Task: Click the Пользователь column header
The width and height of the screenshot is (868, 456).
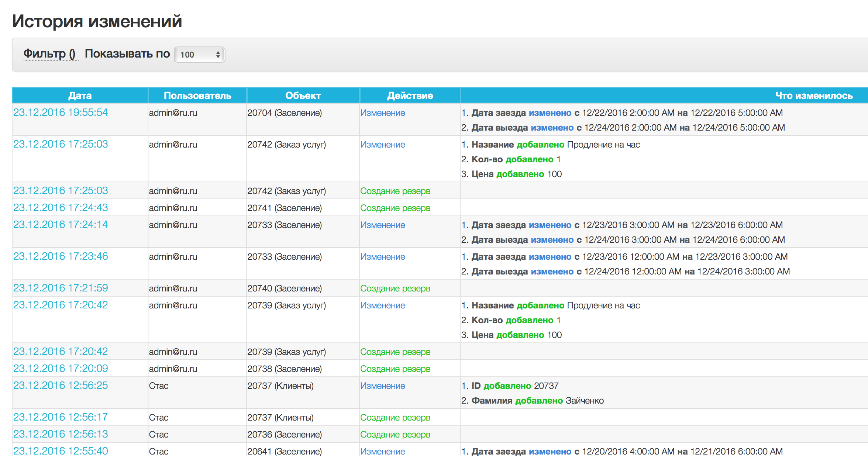Action: 197,96
